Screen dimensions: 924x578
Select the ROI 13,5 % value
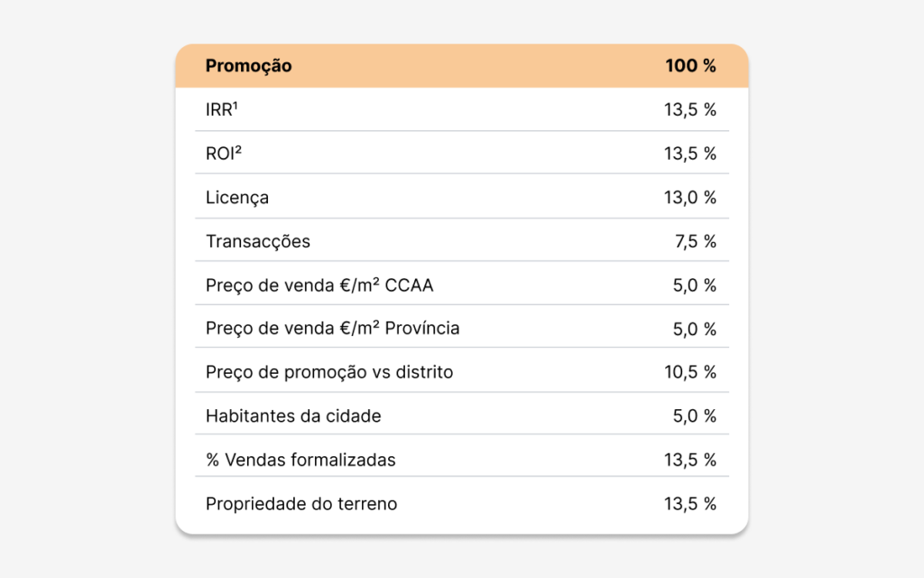[x=690, y=154]
